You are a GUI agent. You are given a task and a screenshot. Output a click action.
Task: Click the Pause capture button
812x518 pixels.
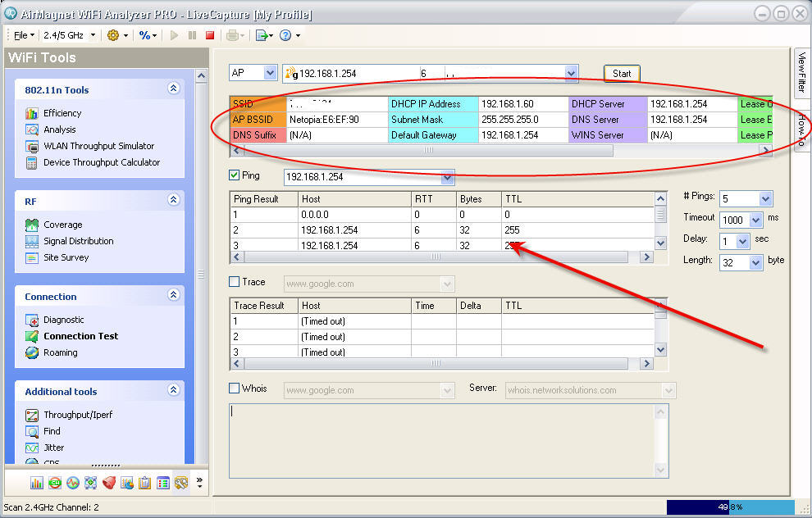point(192,35)
